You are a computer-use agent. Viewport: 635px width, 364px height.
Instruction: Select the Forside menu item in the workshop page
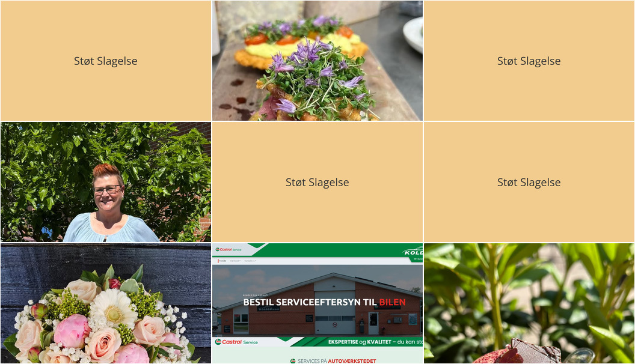(222, 261)
